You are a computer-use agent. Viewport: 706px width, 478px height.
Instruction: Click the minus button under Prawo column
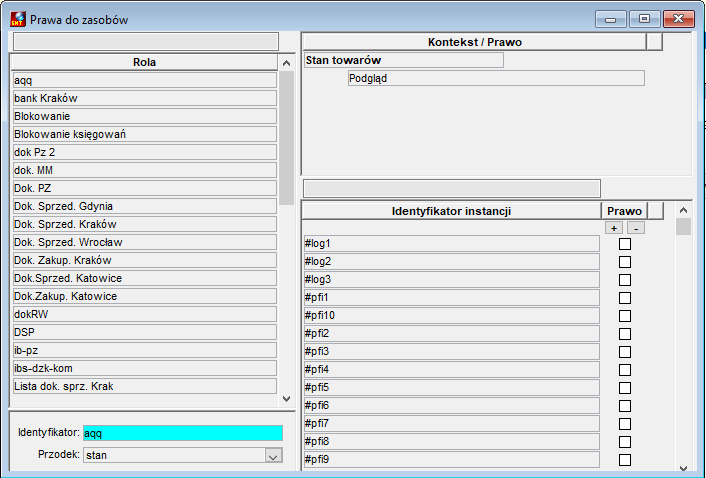click(x=636, y=228)
